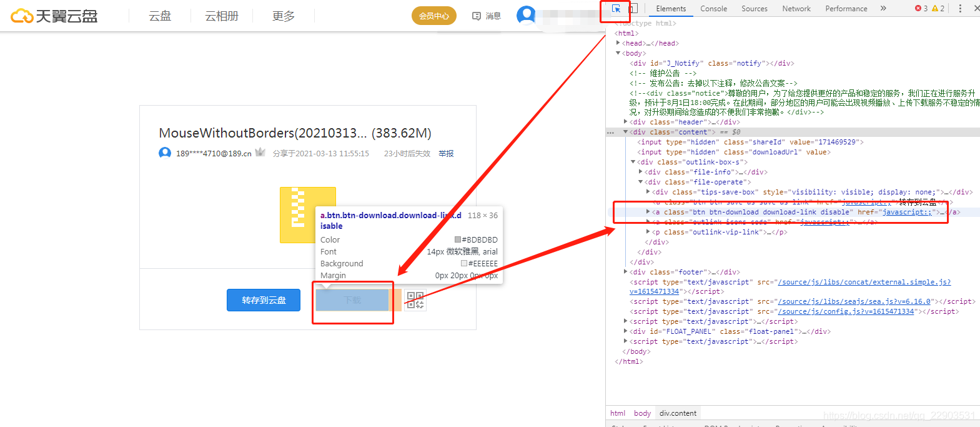This screenshot has width=980, height=427.
Task: Select div.content in breadcrumb bar
Action: click(x=678, y=413)
